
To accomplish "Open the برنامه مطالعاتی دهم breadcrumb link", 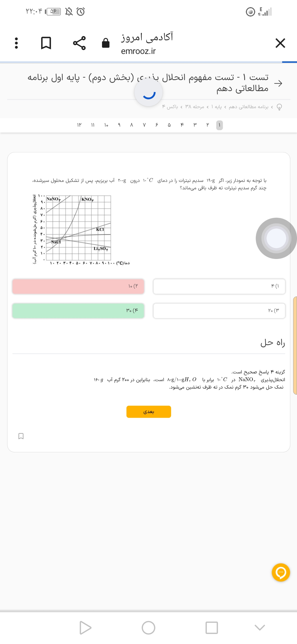I will [248, 107].
